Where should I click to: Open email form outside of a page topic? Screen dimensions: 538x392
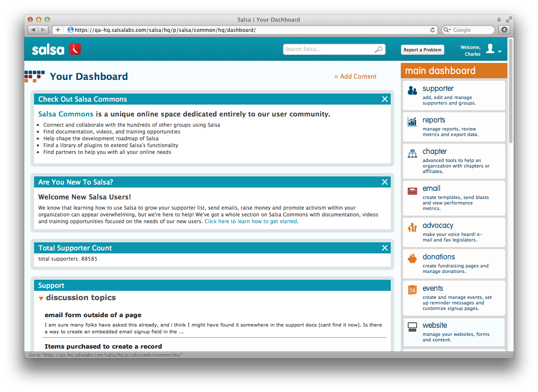(x=93, y=315)
